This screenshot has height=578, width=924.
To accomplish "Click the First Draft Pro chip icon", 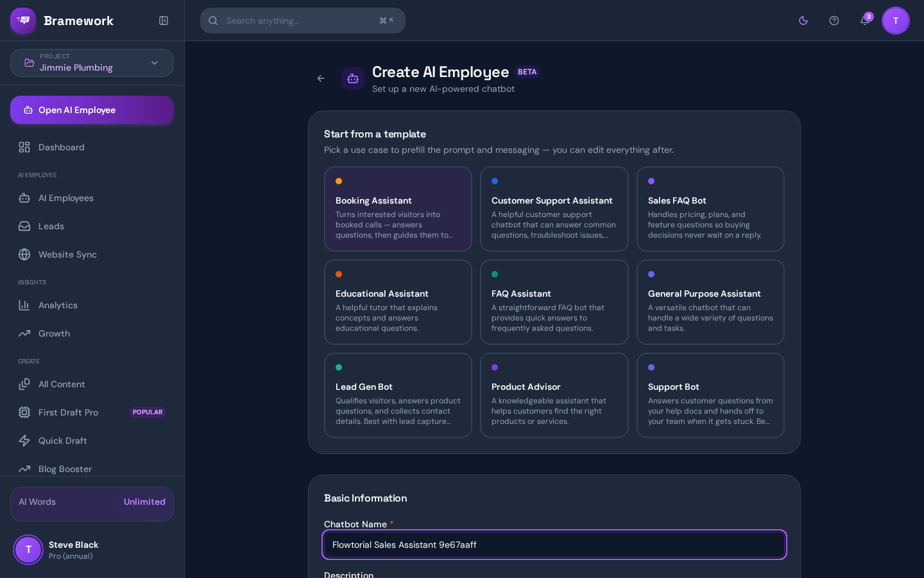I will pos(24,412).
